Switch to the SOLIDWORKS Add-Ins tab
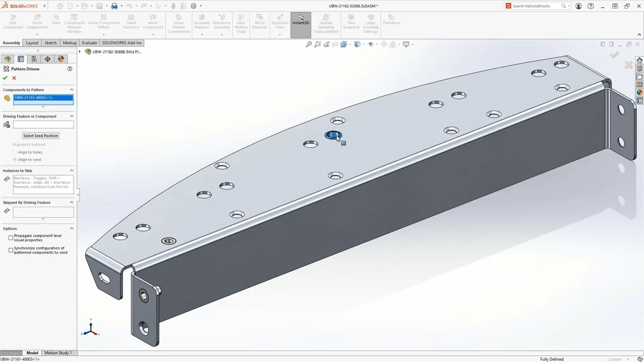This screenshot has width=644, height=362. [122, 43]
